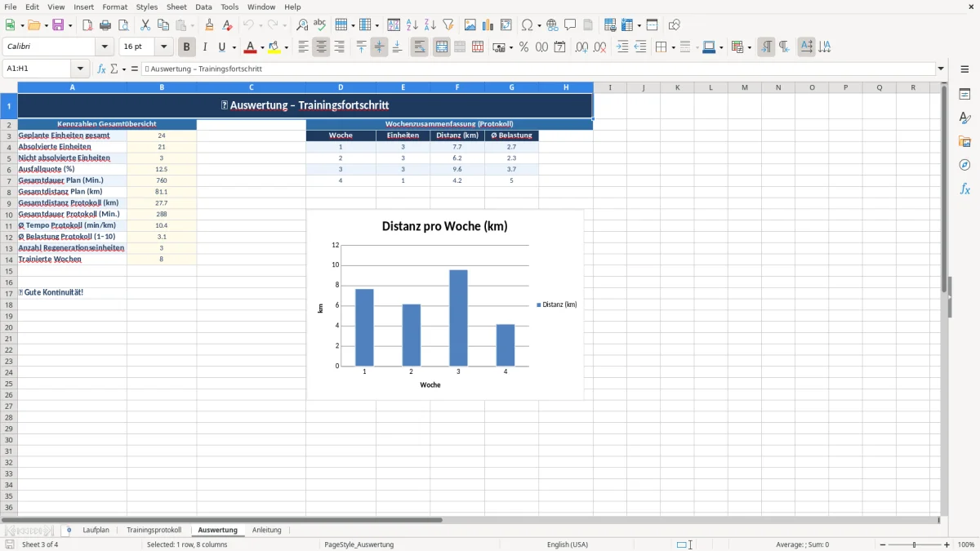The width and height of the screenshot is (980, 551).
Task: Click row header 7
Action: 9,180
